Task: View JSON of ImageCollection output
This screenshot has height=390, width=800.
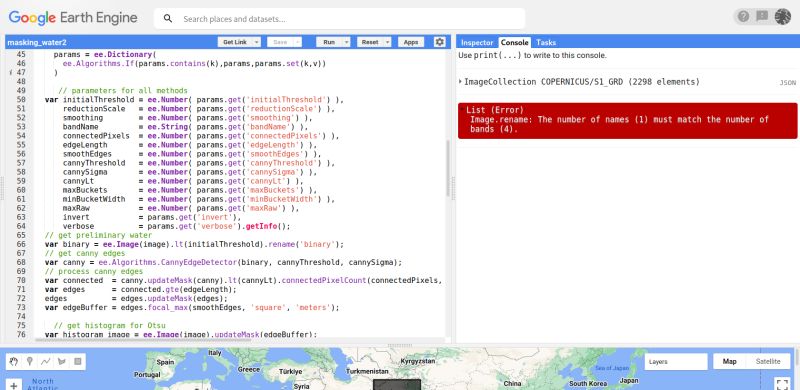Action: point(787,83)
